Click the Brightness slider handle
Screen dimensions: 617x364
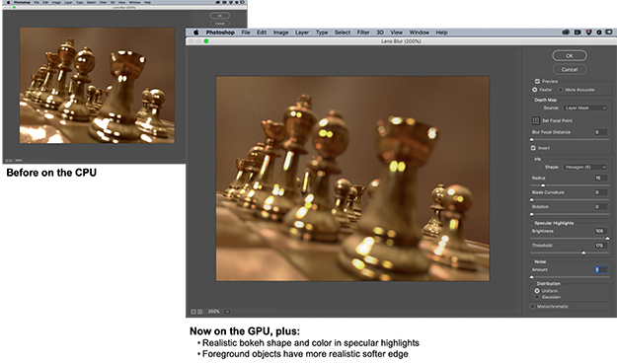pyautogui.click(x=607, y=238)
